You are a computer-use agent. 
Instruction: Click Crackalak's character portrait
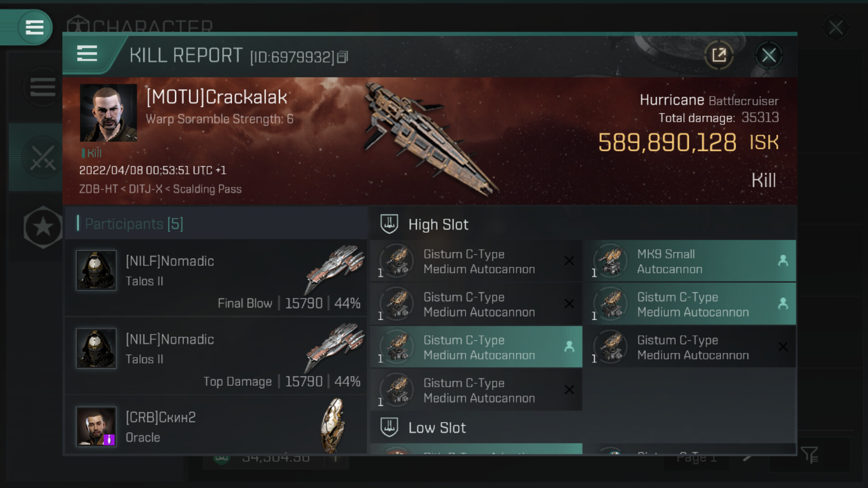(108, 113)
